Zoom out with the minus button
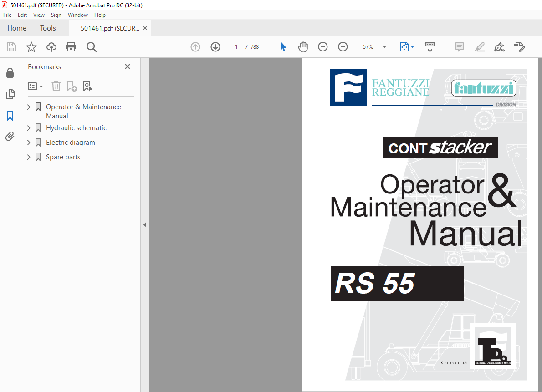The height and width of the screenshot is (392, 542). [x=323, y=46]
